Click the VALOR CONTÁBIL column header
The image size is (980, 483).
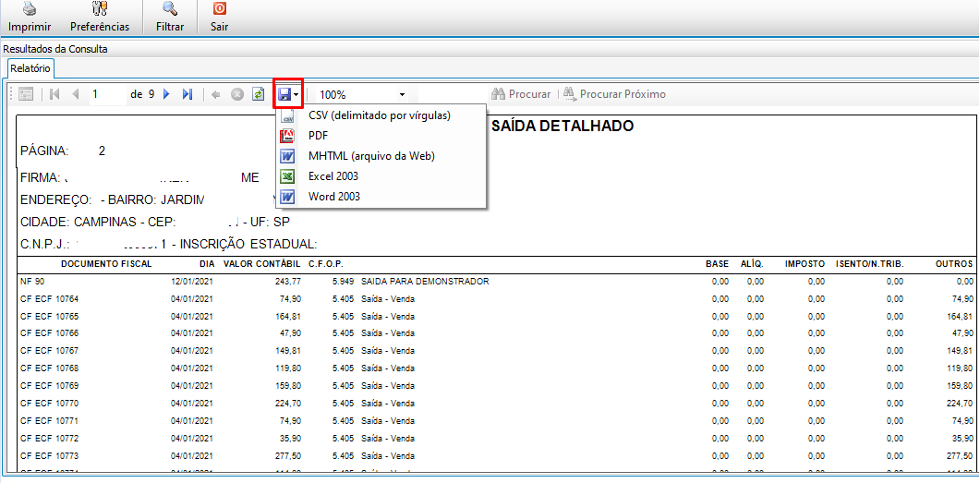point(262,264)
